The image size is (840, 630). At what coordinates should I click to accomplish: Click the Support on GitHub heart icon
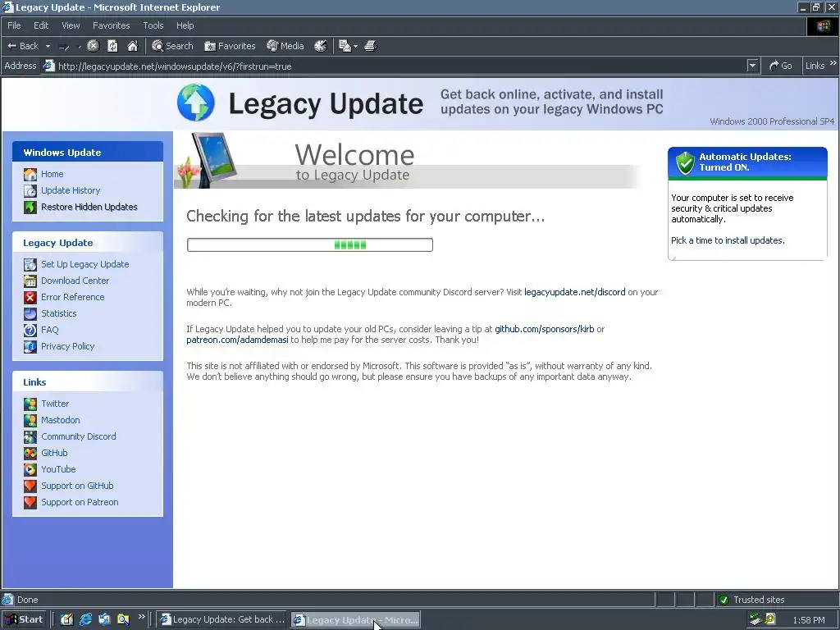30,486
